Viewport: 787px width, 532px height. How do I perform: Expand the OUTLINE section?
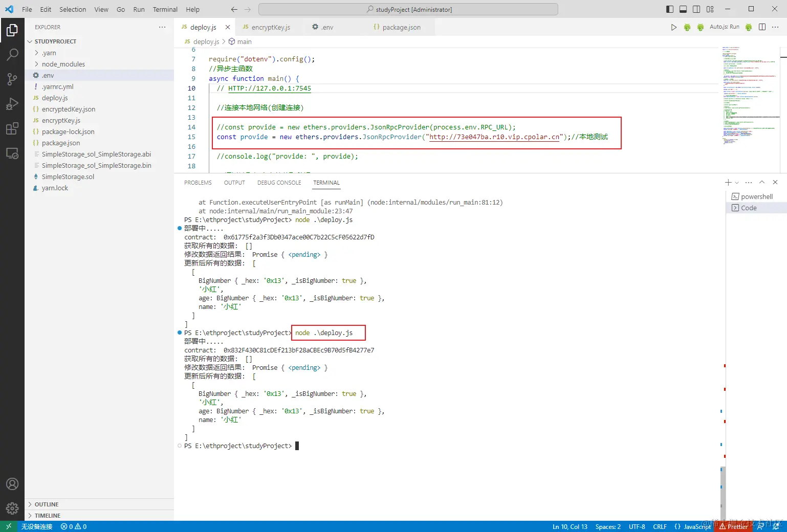99,504
